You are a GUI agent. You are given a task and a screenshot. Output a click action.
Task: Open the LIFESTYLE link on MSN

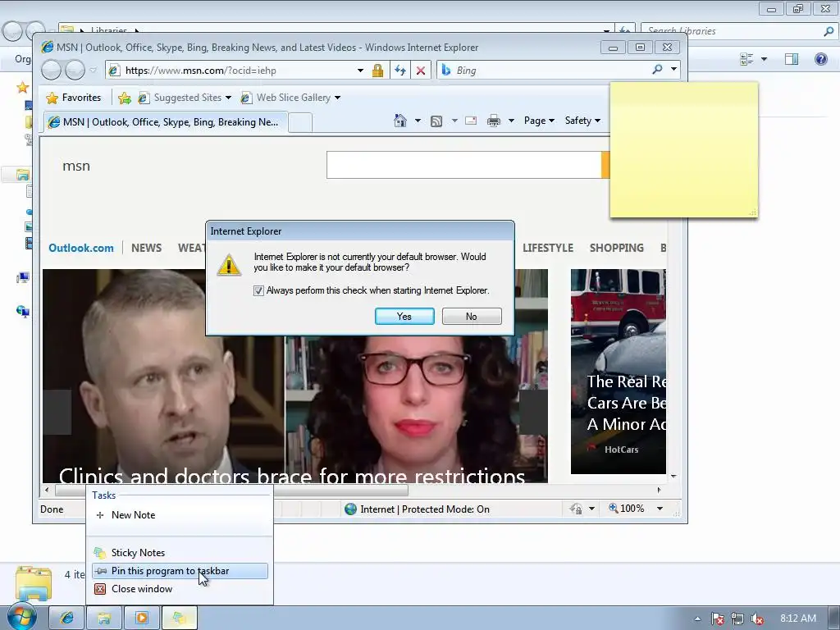click(x=547, y=248)
